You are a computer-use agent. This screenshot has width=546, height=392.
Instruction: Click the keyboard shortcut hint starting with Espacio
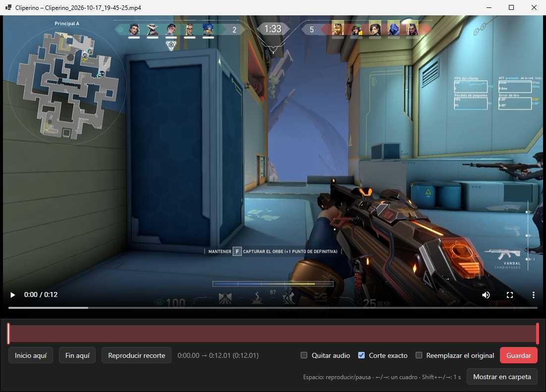(x=382, y=377)
